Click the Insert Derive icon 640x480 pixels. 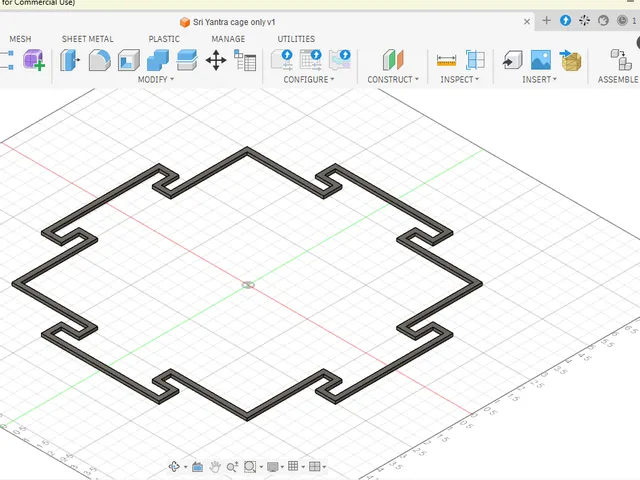click(513, 60)
